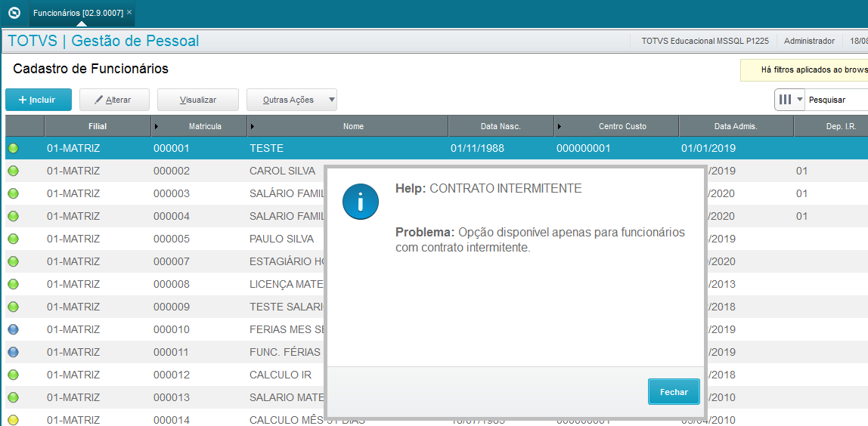Click the Administrador user label
The image size is (868, 426).
pos(809,41)
